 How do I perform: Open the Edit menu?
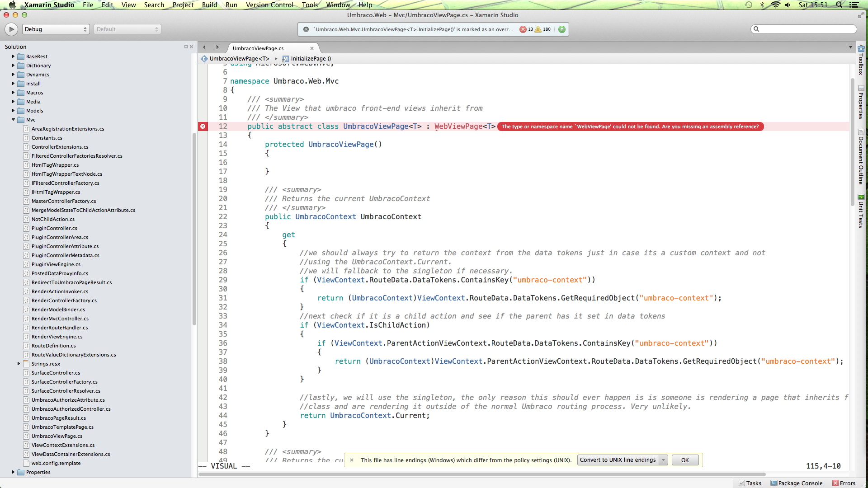pos(107,5)
